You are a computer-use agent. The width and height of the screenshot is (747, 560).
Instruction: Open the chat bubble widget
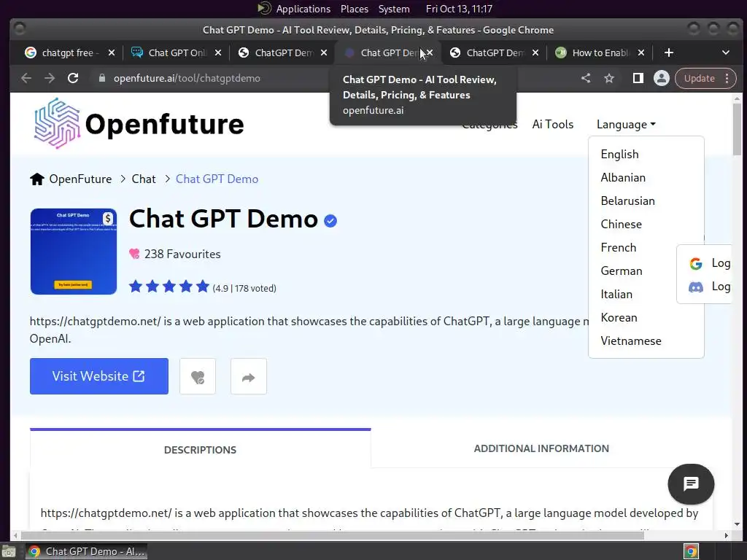[x=691, y=484]
